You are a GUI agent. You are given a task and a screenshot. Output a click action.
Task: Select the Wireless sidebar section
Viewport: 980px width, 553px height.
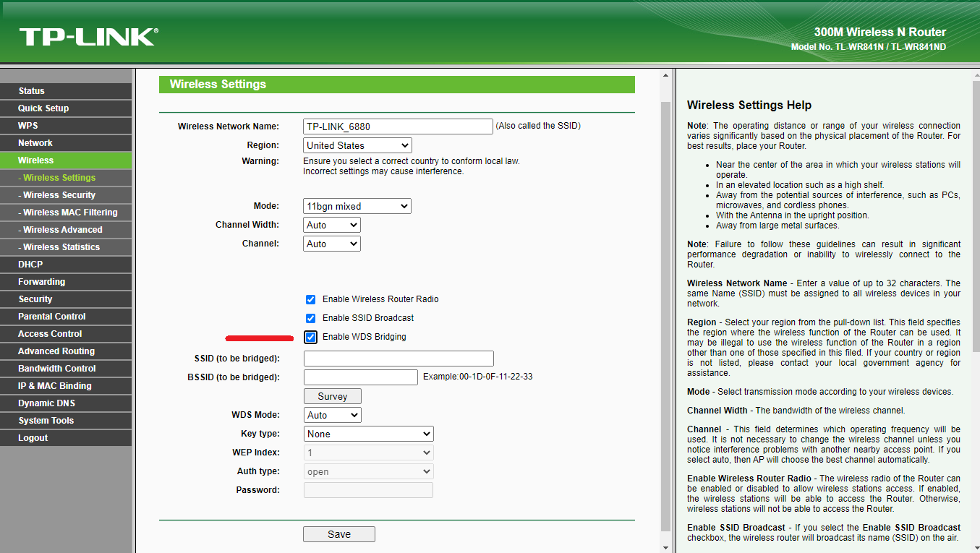click(66, 160)
